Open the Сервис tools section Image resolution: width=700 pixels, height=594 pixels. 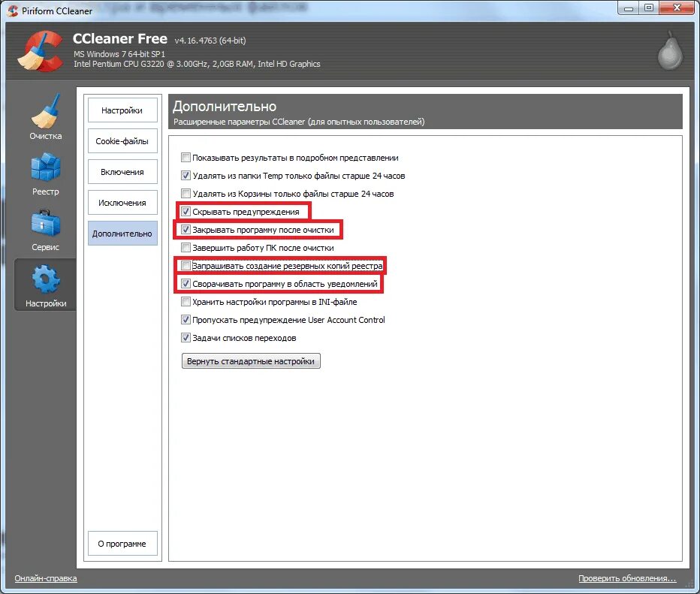click(46, 230)
